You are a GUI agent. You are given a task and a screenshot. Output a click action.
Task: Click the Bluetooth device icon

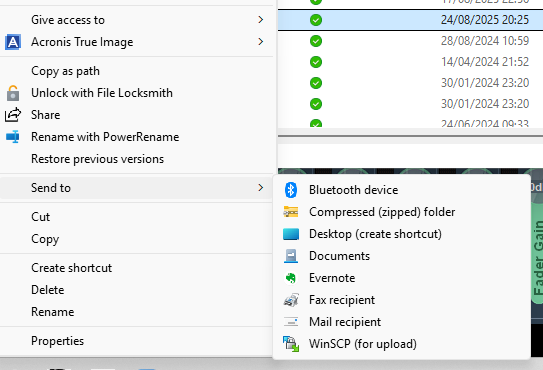coord(291,190)
